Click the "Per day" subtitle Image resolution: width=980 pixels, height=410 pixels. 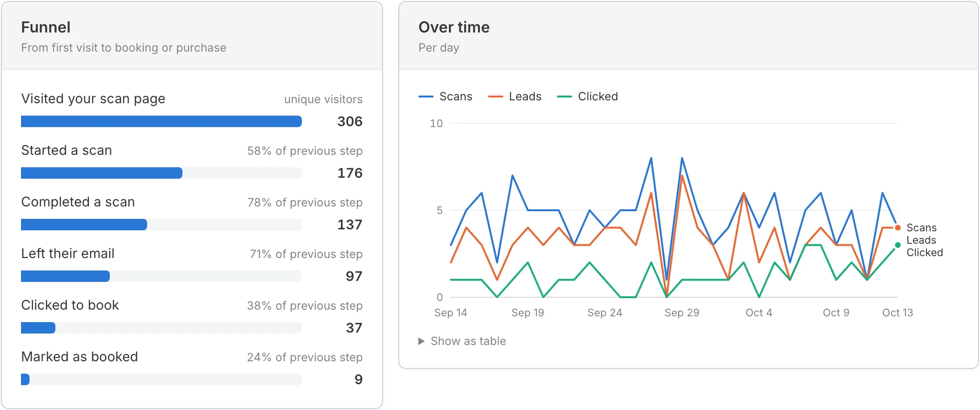coord(439,48)
